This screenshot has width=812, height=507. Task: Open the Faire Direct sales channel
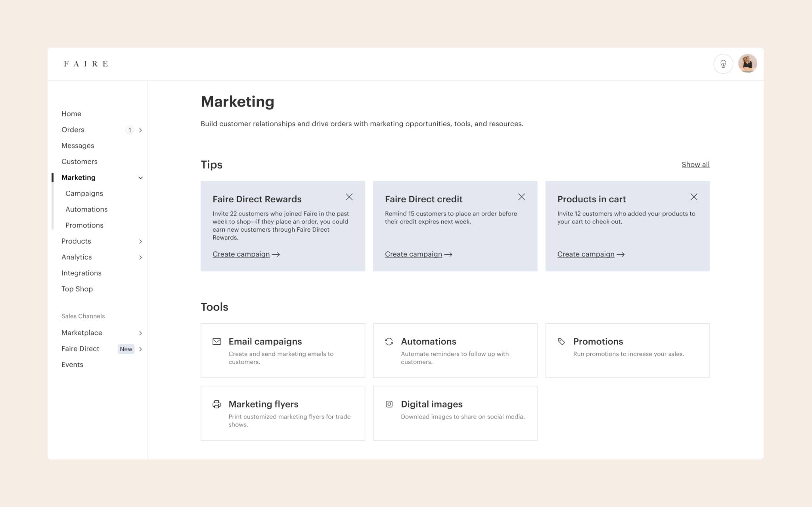tap(80, 349)
